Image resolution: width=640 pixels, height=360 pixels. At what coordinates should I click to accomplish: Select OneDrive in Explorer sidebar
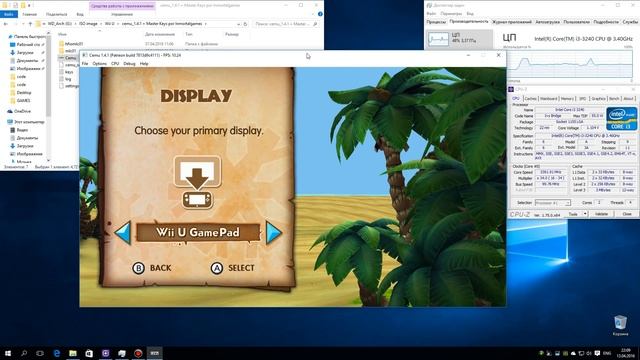pyautogui.click(x=19, y=111)
